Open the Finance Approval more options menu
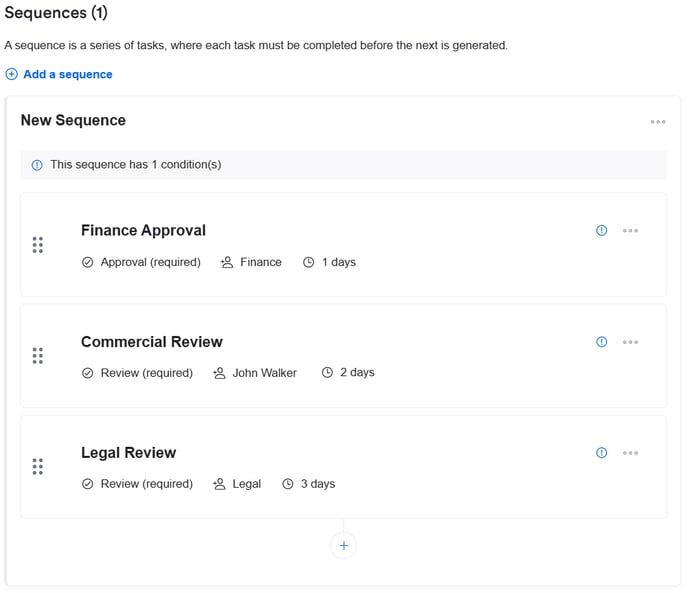Screen dimensions: 688x593 [630, 230]
